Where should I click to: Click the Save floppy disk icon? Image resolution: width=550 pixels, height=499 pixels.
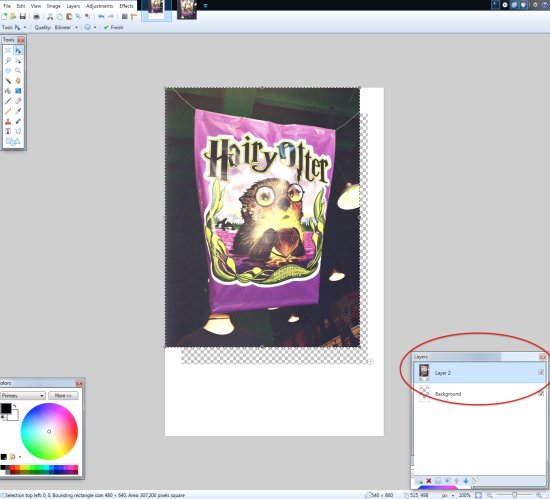(x=23, y=16)
